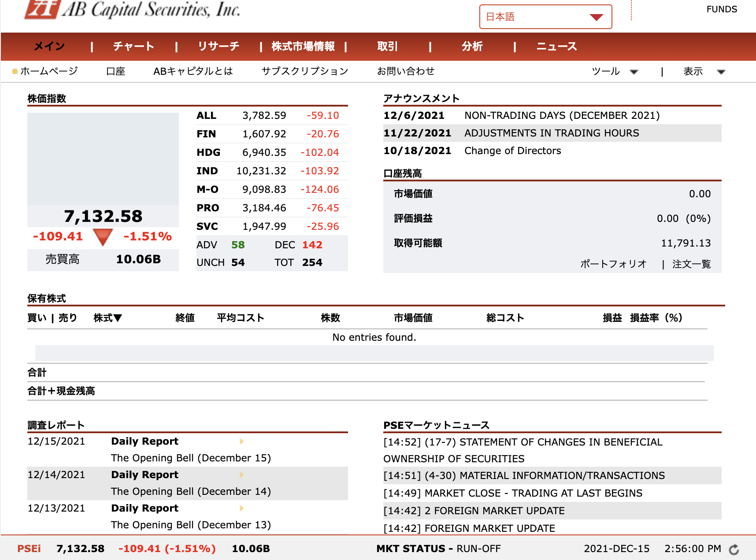Click the refresh icon next to the time
Screen dimensions: 756x560
coord(734,549)
